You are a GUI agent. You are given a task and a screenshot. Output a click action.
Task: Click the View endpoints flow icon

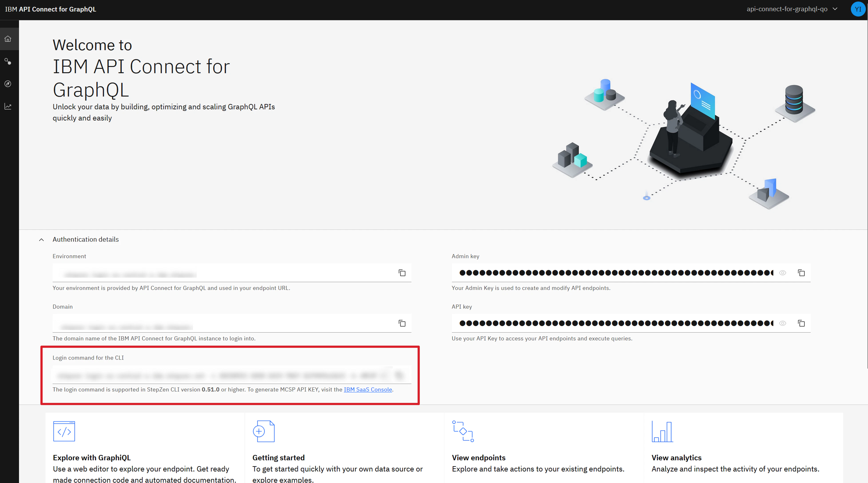[463, 431]
